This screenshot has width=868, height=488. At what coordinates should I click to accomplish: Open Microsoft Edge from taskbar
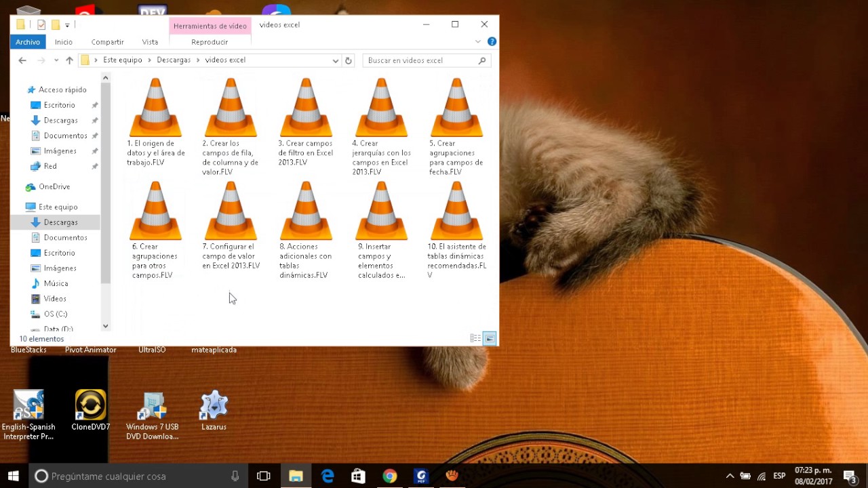tap(328, 476)
